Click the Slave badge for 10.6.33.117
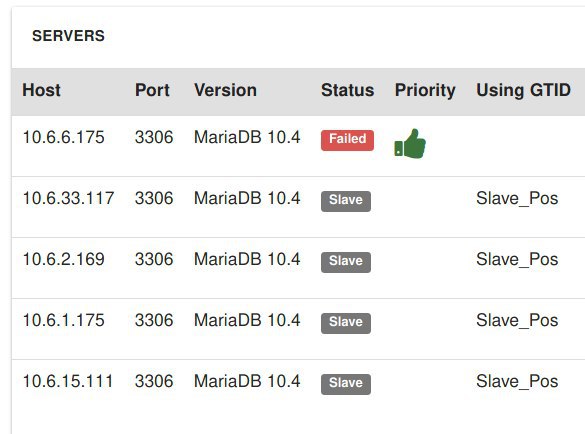The width and height of the screenshot is (585, 434). (346, 201)
